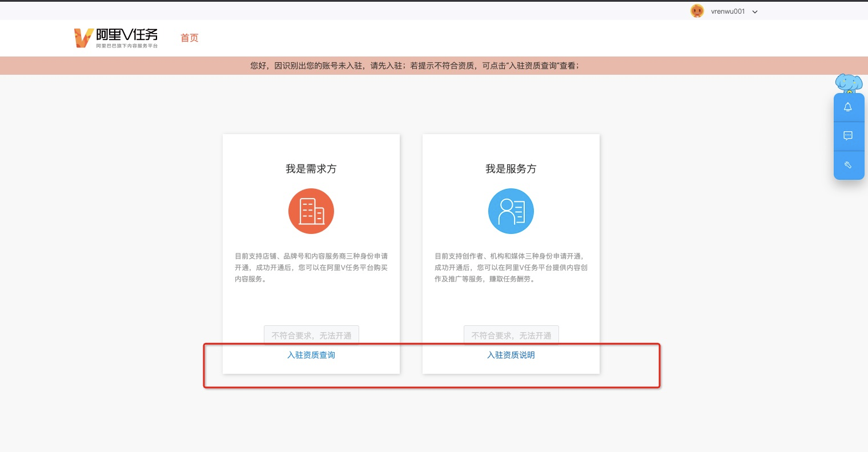Click the vrenwu001 username
Image resolution: width=868 pixels, height=452 pixels.
[x=728, y=11]
